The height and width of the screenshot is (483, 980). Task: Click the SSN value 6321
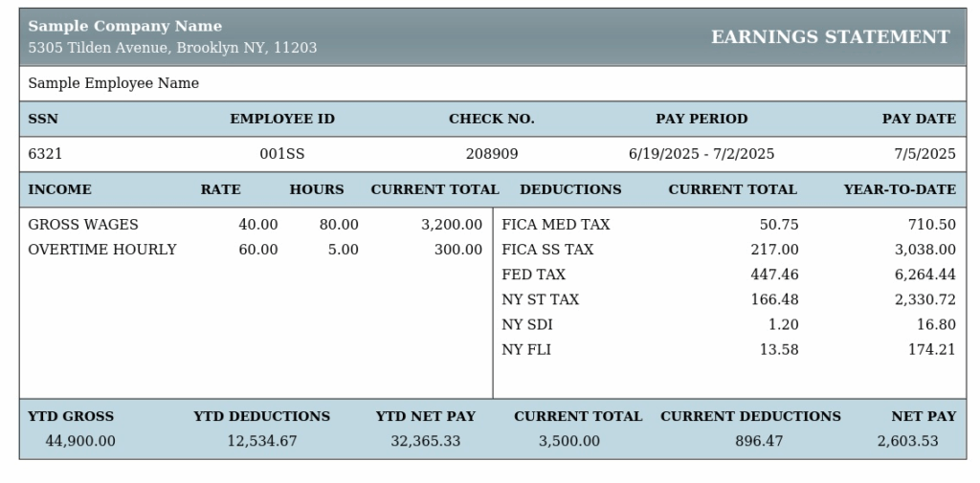pyautogui.click(x=45, y=154)
